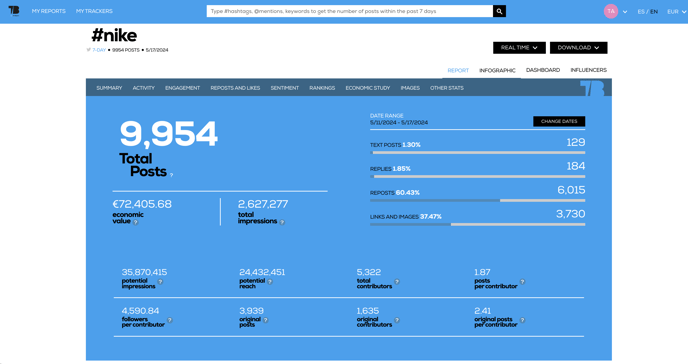
Task: Click the 5,322 total contributors value
Action: coord(369,272)
